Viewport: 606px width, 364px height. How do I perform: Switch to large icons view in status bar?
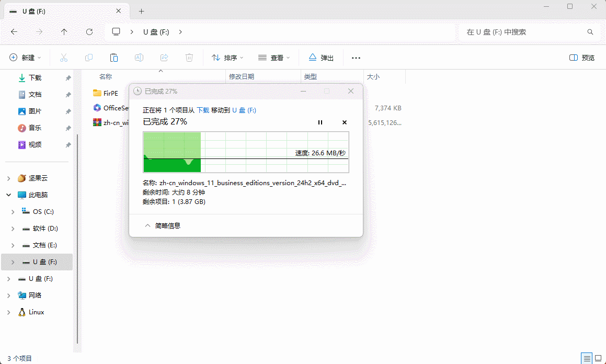tap(598, 358)
